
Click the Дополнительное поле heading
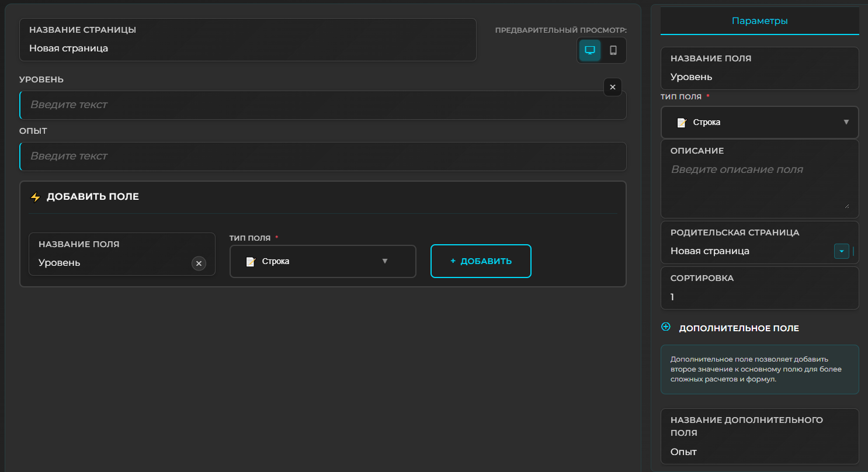click(738, 328)
